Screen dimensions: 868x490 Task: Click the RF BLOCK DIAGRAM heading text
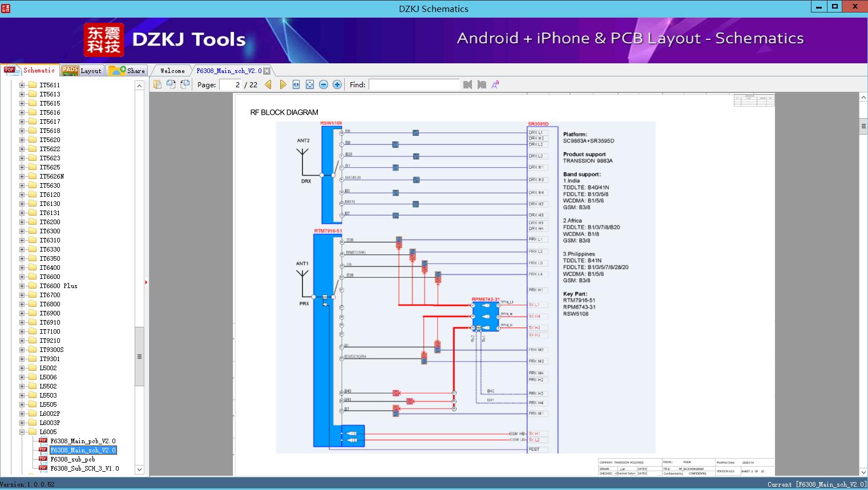pos(284,112)
